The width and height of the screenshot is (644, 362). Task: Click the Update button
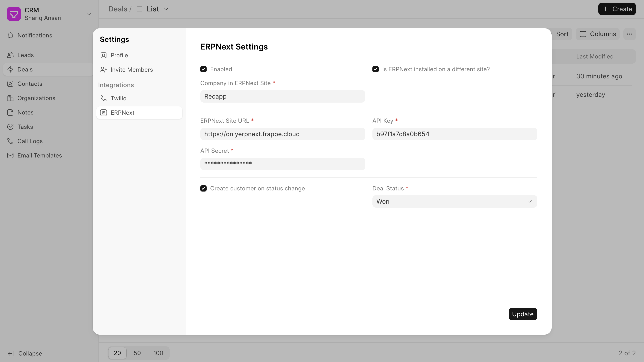(523, 314)
